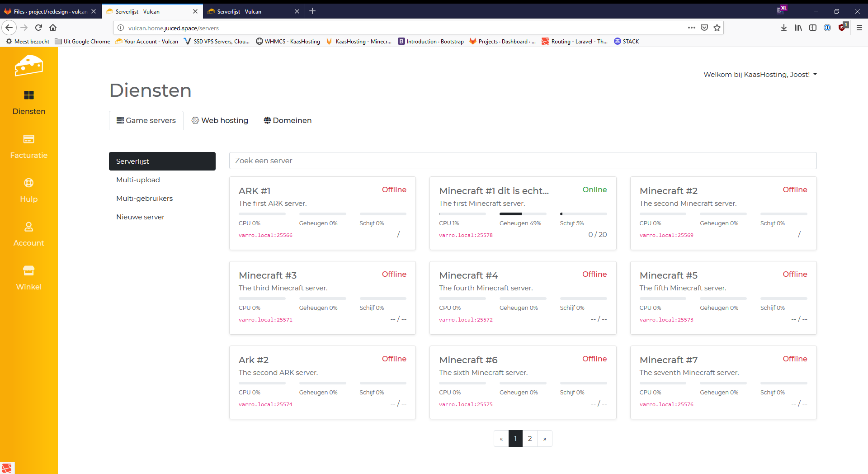This screenshot has width=868, height=474.
Task: Bookmark this page with star icon
Action: pyautogui.click(x=717, y=28)
